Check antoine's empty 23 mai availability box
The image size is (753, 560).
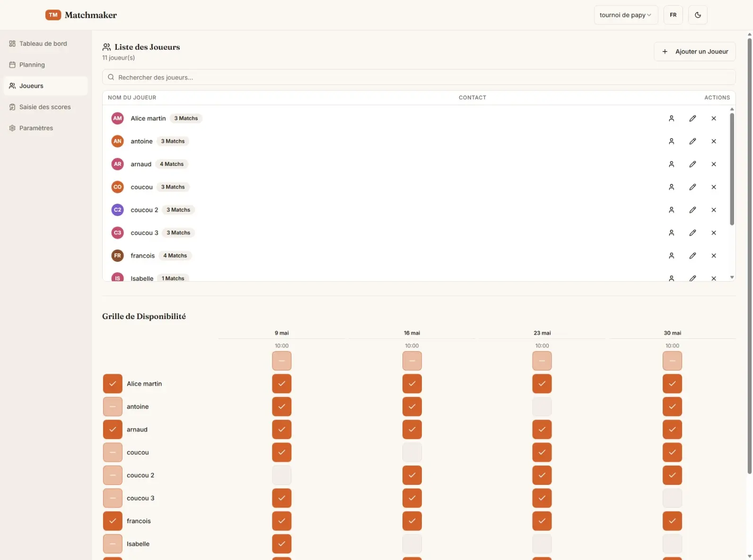pos(542,406)
